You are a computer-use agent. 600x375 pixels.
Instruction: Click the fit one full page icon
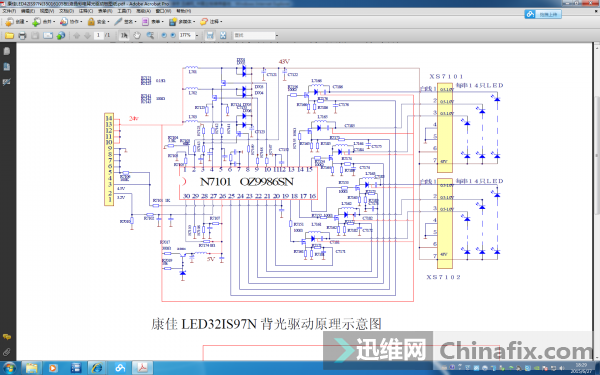(223, 36)
